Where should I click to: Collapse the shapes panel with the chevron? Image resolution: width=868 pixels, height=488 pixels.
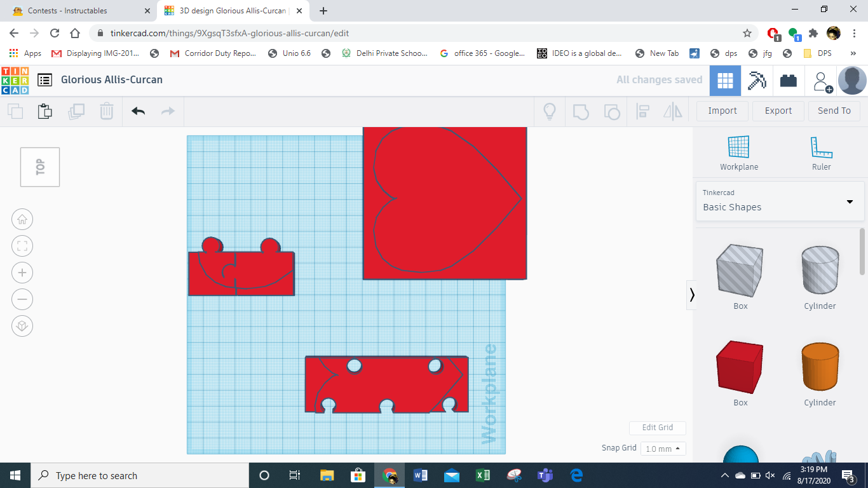(x=692, y=295)
